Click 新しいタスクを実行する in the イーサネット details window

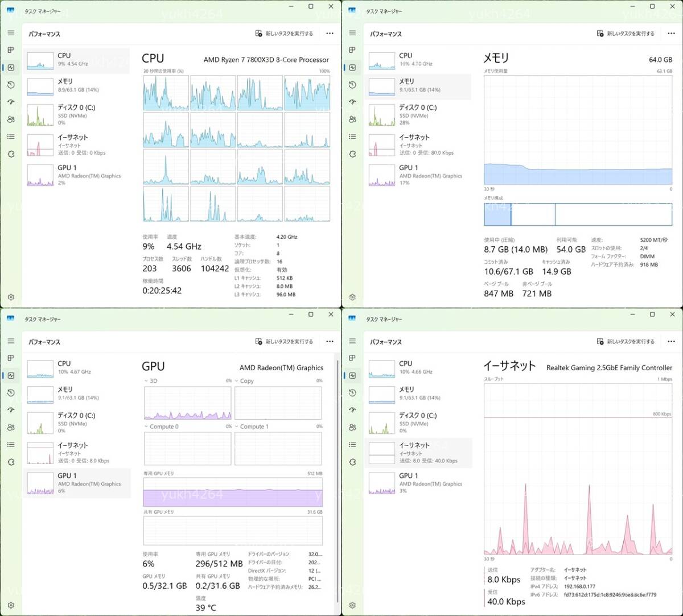click(626, 342)
